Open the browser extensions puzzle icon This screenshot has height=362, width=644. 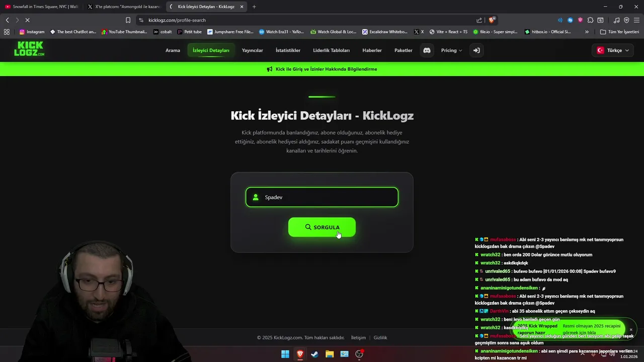click(590, 20)
